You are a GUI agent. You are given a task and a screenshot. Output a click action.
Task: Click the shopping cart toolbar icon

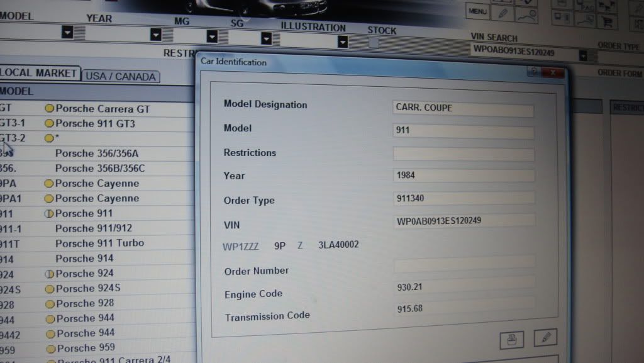click(x=608, y=21)
